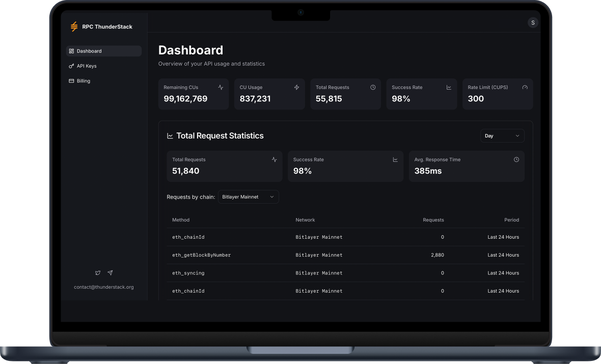Open the Twitter icon in sidebar footer
The height and width of the screenshot is (364, 601).
tap(98, 273)
